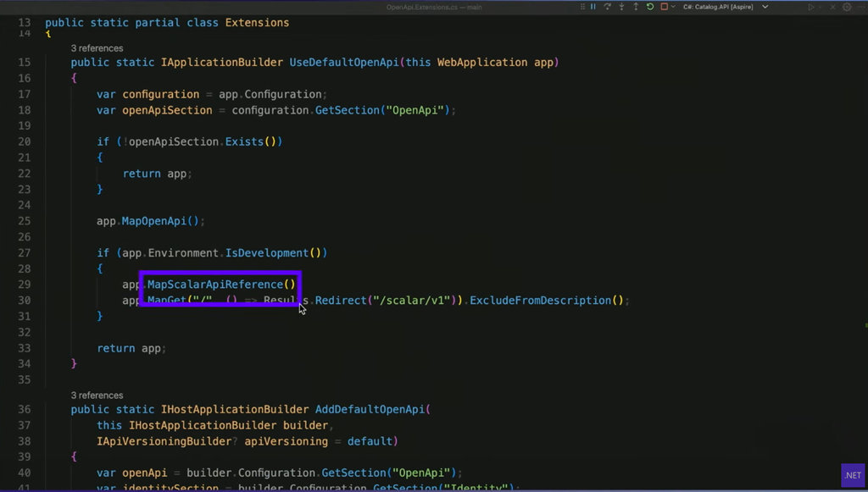Pause the debugger from the debug toolbar
Viewport: 868px width, 492px height.
(x=593, y=7)
